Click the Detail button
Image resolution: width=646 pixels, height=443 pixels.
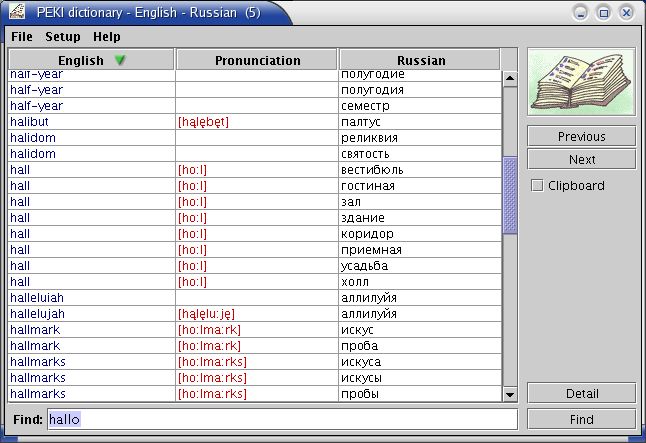(x=581, y=393)
